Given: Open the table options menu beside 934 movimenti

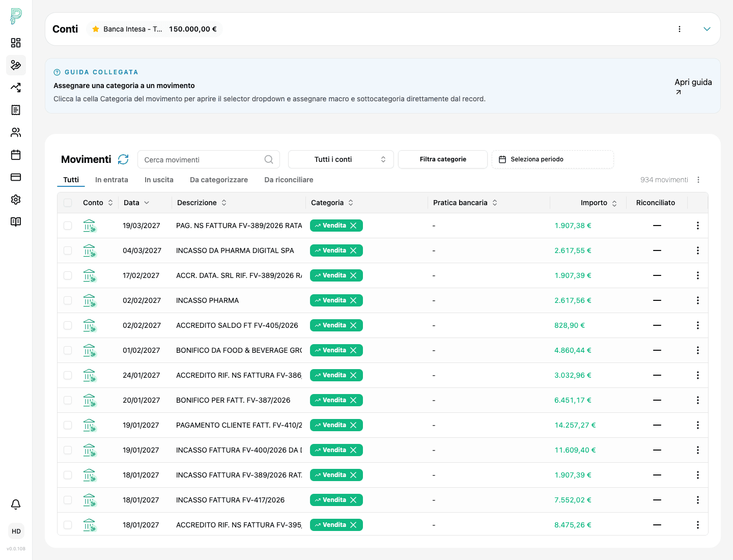Looking at the screenshot, I should (x=698, y=180).
